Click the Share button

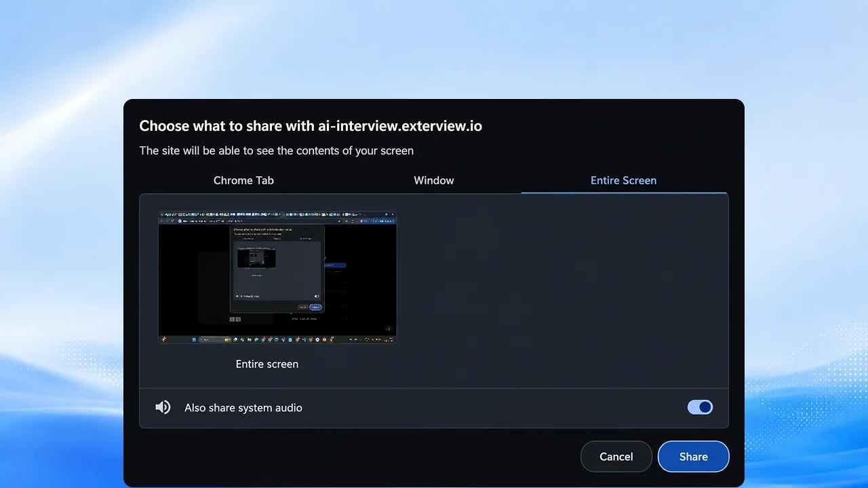pyautogui.click(x=694, y=457)
